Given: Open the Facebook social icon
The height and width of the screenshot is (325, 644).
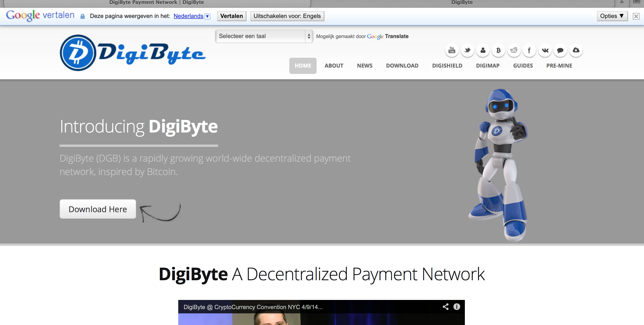Looking at the screenshot, I should pyautogui.click(x=529, y=50).
